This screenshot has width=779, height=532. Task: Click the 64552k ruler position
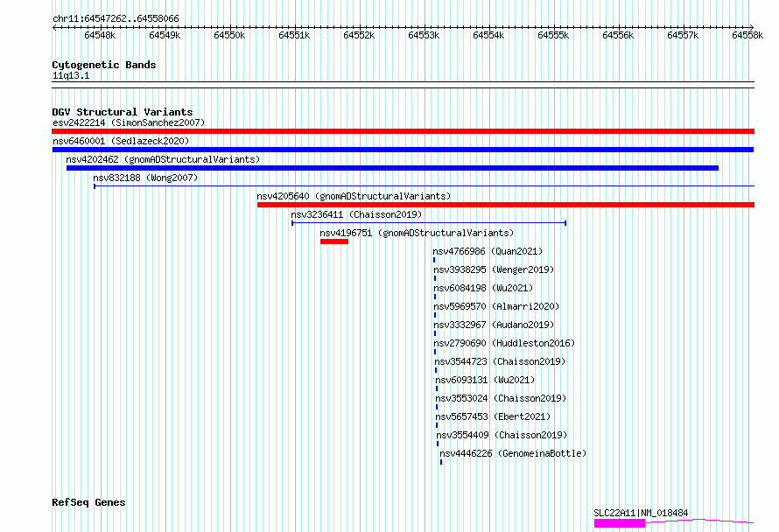point(359,35)
